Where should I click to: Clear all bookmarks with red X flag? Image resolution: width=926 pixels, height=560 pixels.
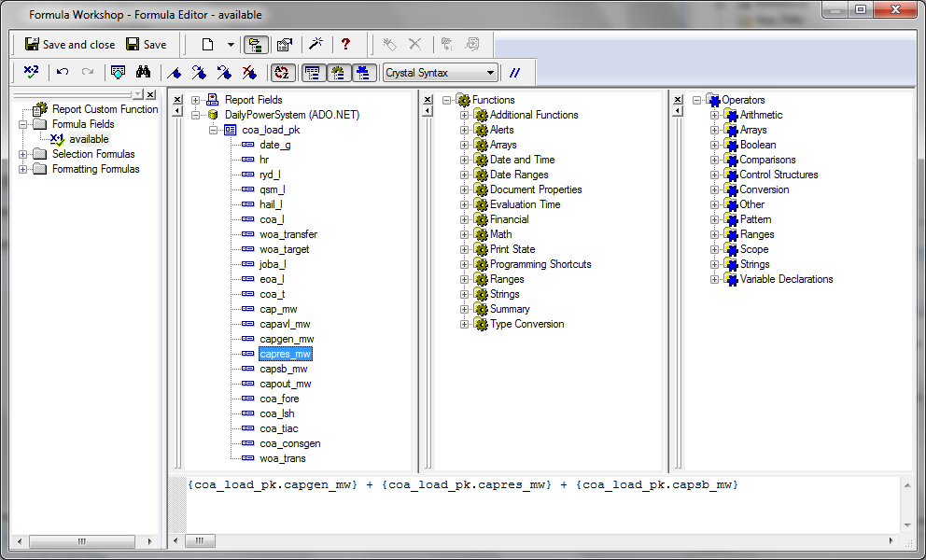coord(249,73)
